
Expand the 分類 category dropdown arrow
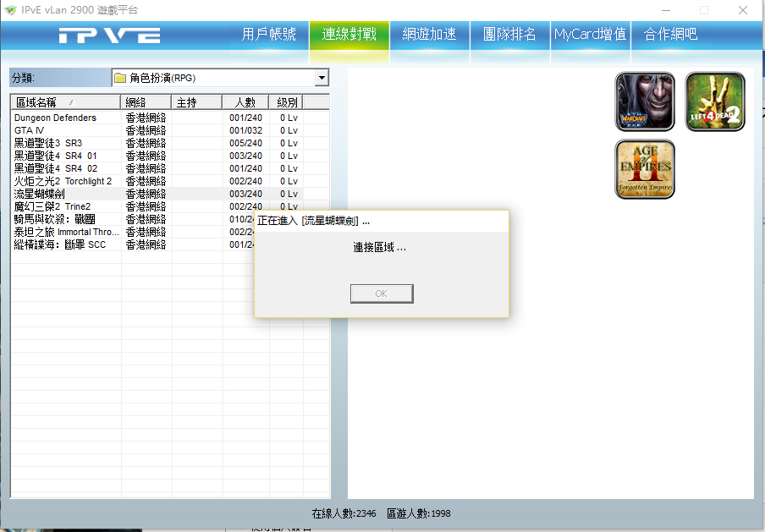point(322,78)
